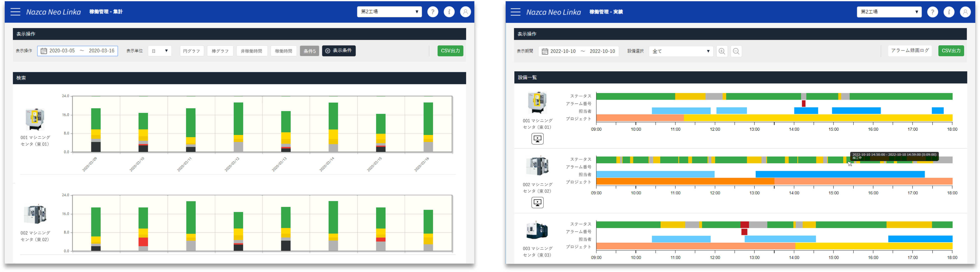
Task: Click help icon in 実績 window header
Action: click(933, 12)
